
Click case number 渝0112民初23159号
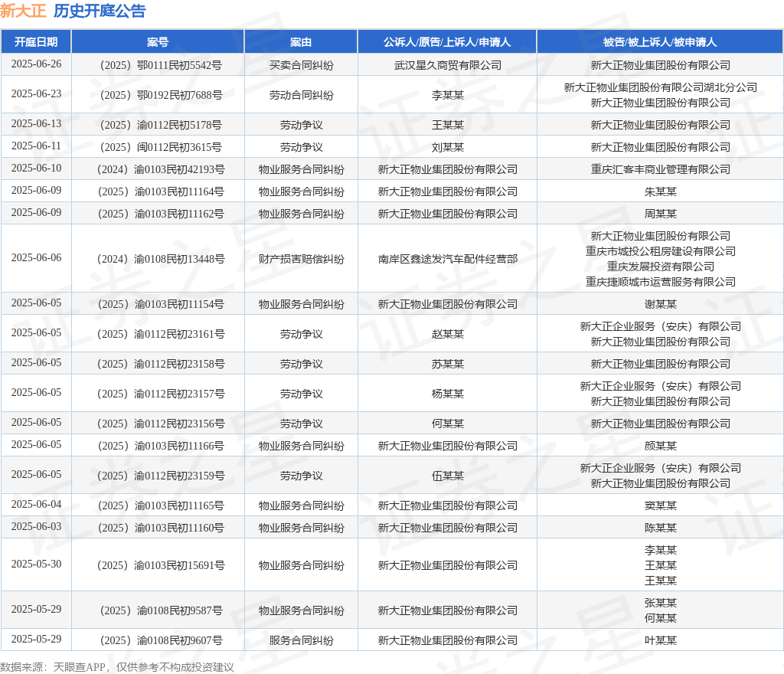tap(161, 476)
